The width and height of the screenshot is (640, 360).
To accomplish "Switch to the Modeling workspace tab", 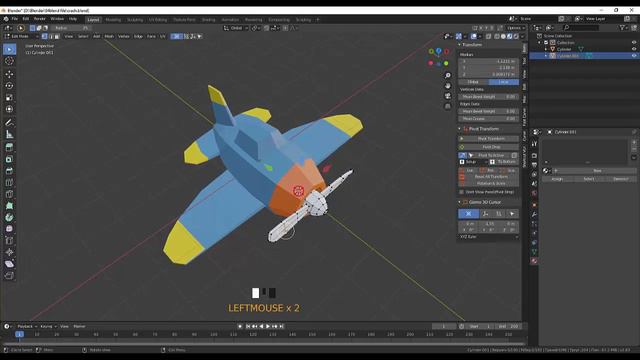I will point(113,20).
